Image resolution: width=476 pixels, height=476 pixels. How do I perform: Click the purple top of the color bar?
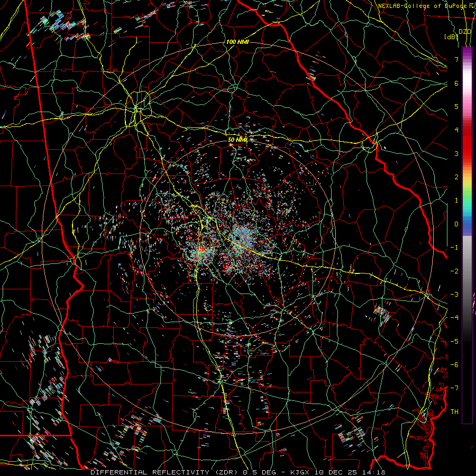pos(467,52)
